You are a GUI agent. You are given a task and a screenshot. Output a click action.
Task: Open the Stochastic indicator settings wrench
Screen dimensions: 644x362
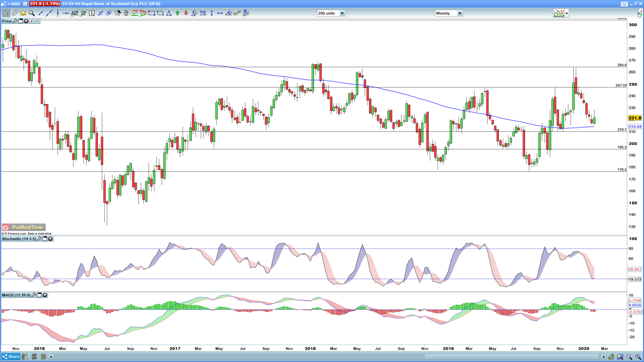pyautogui.click(x=39, y=239)
